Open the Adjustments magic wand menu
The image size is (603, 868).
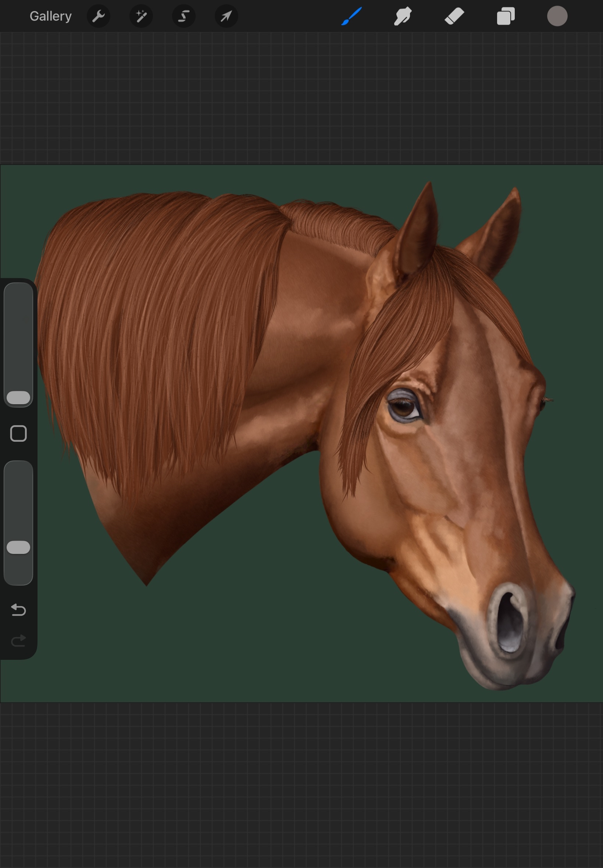[x=141, y=16]
